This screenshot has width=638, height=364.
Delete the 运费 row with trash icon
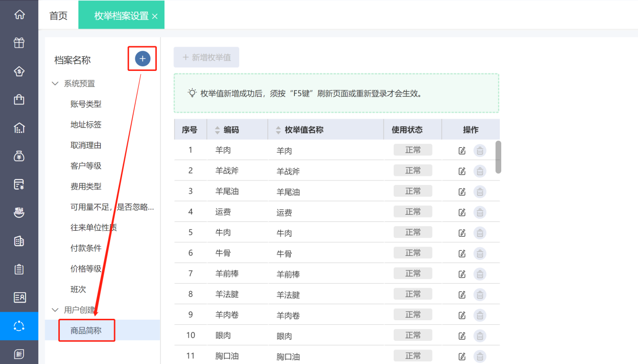point(480,212)
